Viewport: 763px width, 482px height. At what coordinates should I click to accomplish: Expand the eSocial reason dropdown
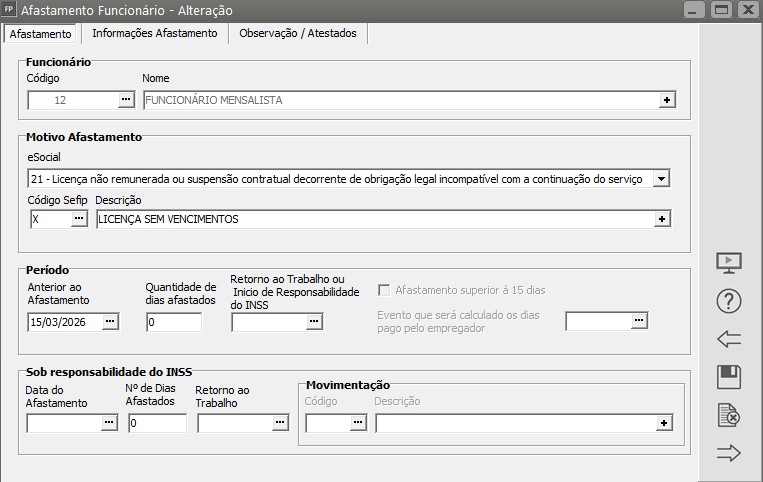[x=661, y=178]
